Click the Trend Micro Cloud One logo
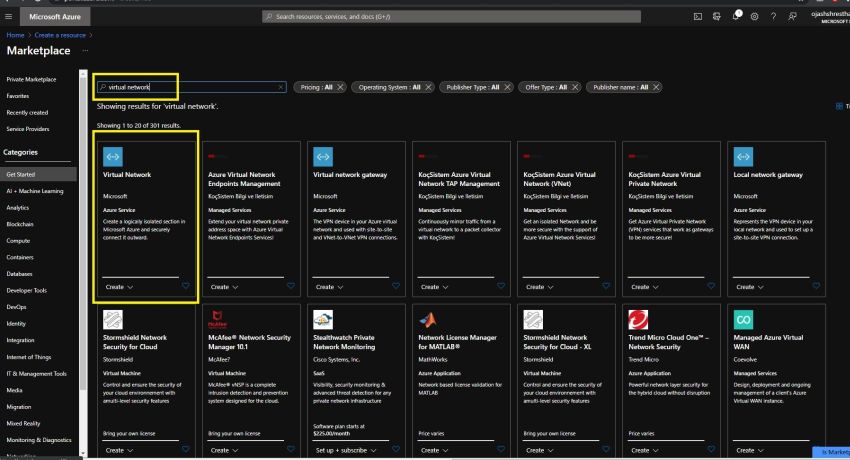 [x=638, y=320]
